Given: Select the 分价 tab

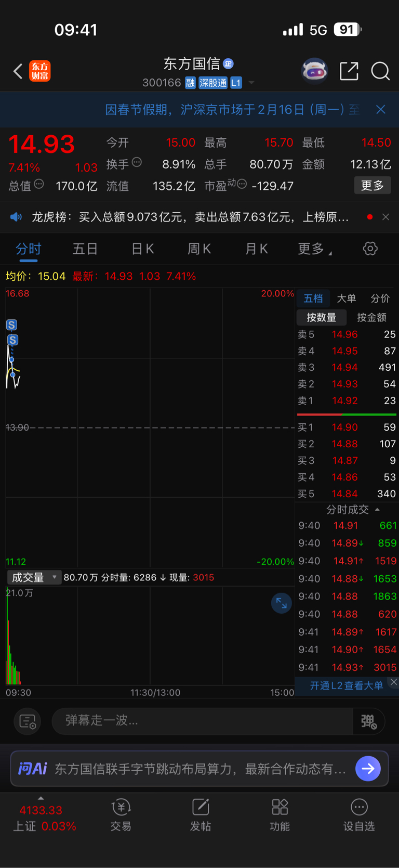Looking at the screenshot, I should 380,298.
